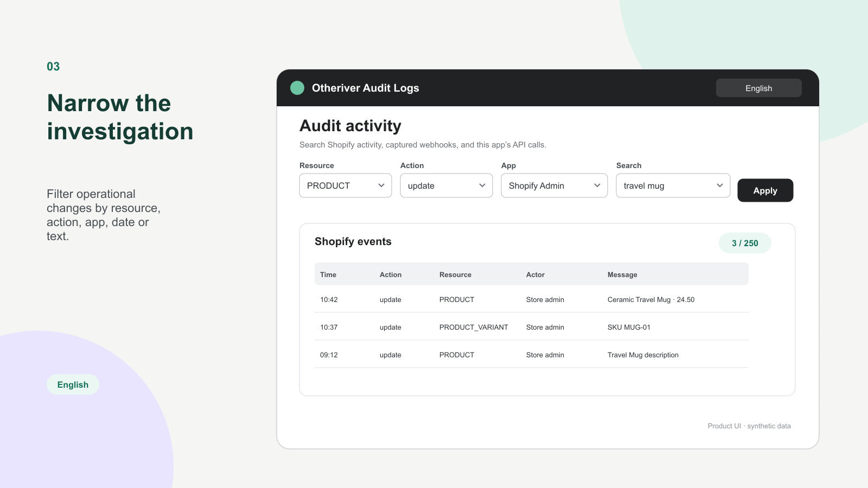Click the English pill on the left panel
Screen dimensions: 868x488
click(73, 384)
